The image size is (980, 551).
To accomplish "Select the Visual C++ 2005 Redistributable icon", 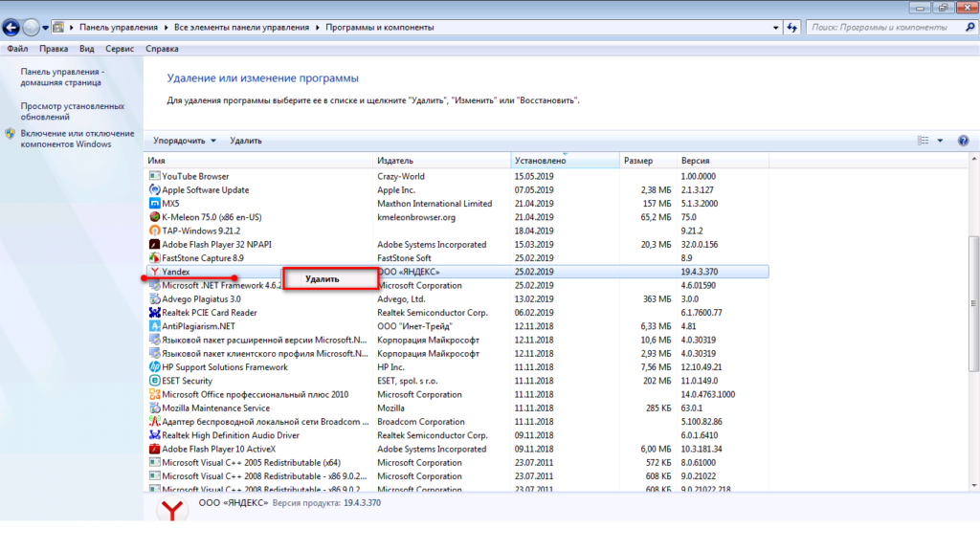I will 154,463.
